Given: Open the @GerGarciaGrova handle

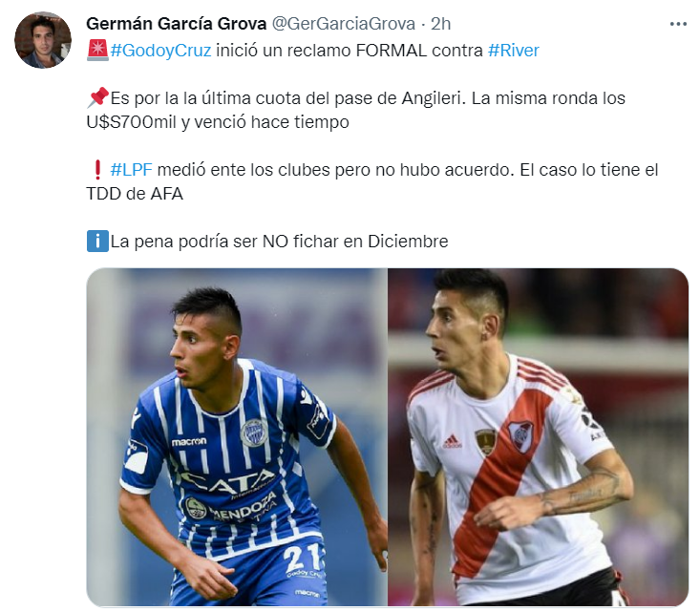Looking at the screenshot, I should (x=343, y=24).
